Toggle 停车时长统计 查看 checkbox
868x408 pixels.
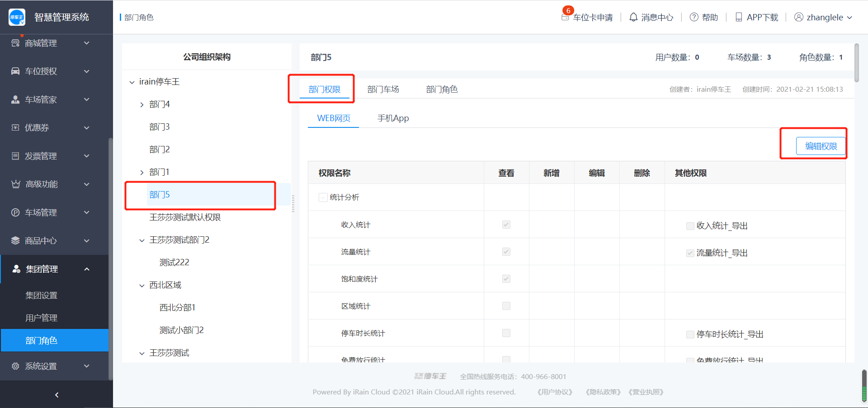point(506,333)
